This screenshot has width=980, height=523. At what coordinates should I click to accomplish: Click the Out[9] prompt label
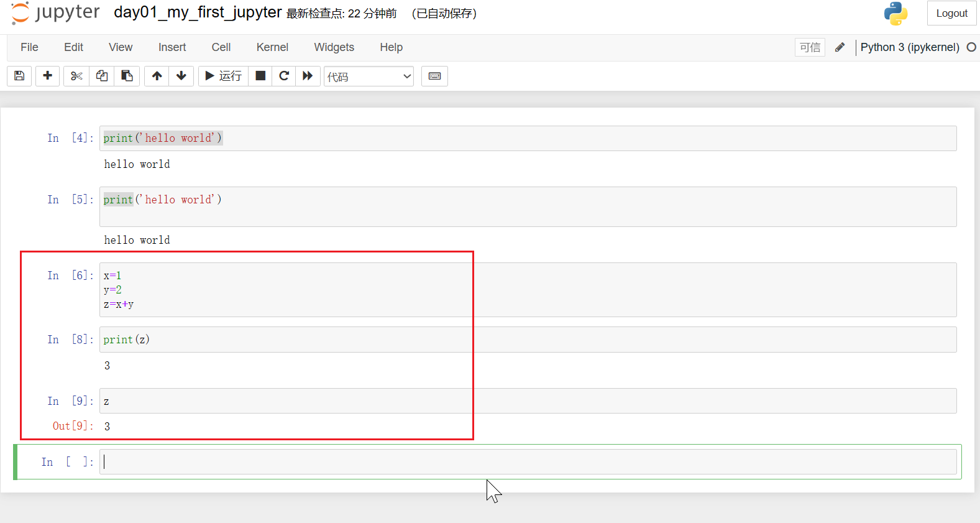[x=73, y=426]
